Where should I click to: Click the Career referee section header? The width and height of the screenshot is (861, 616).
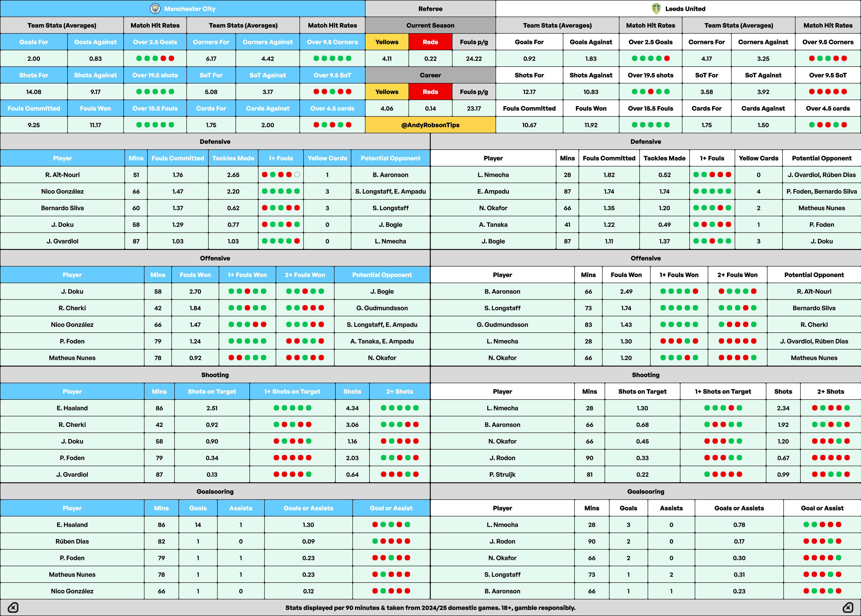click(x=430, y=75)
